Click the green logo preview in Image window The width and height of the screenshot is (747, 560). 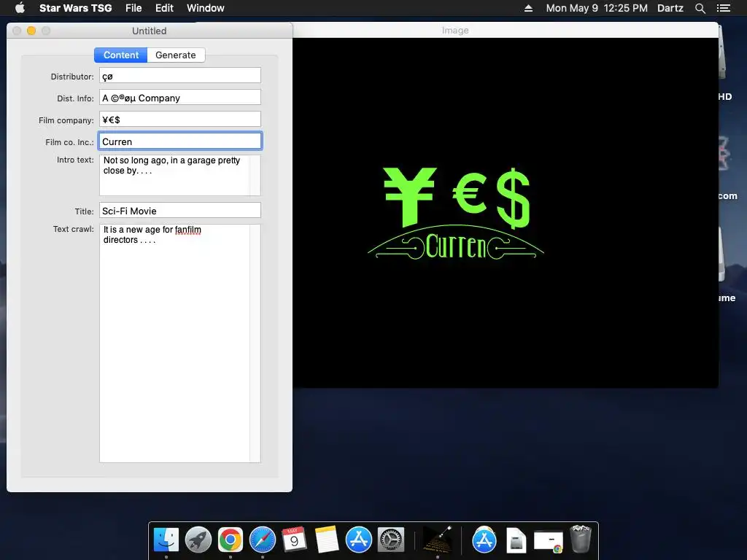[456, 214]
